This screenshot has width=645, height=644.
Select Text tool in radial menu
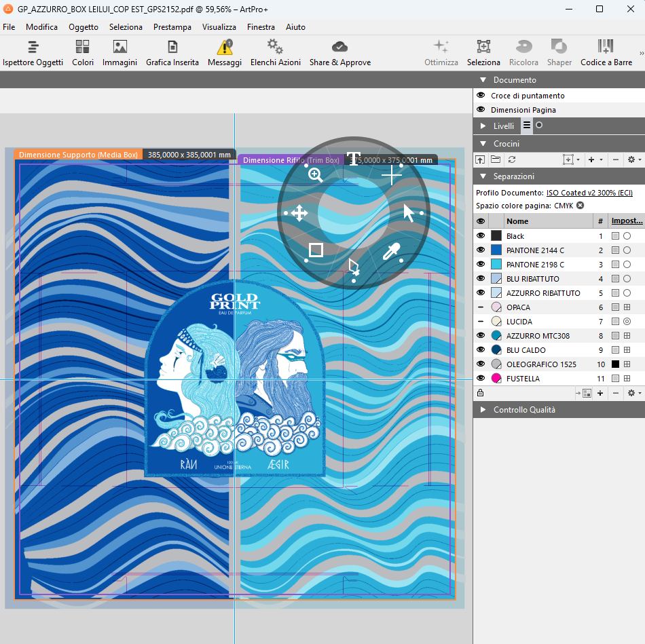point(353,158)
